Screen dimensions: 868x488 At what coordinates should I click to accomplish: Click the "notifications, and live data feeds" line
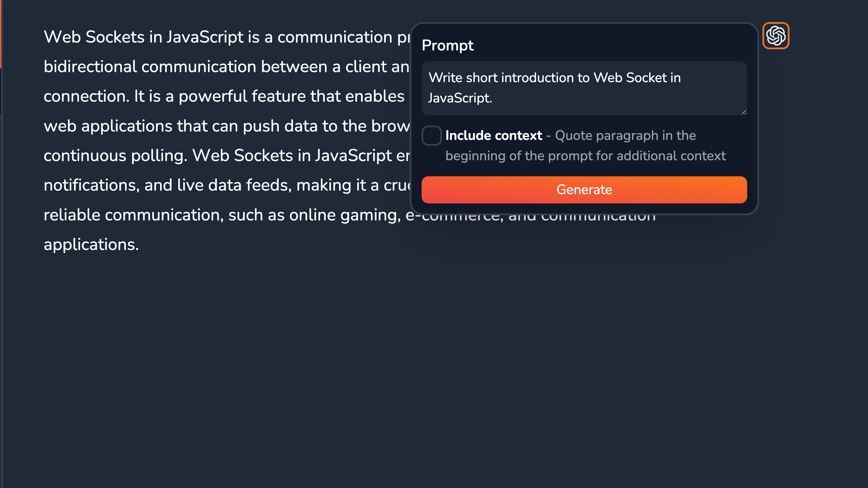point(167,185)
